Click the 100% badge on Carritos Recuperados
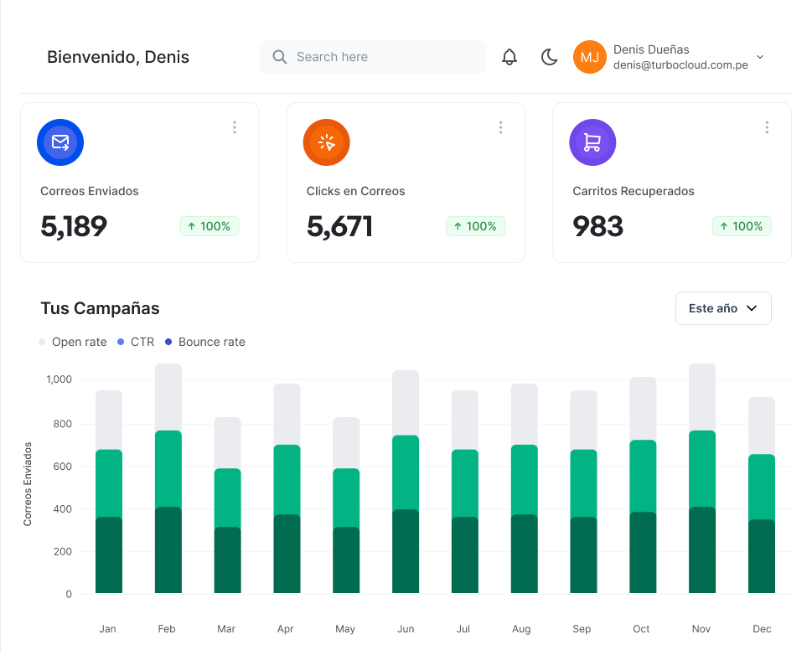The height and width of the screenshot is (655, 812). (742, 226)
